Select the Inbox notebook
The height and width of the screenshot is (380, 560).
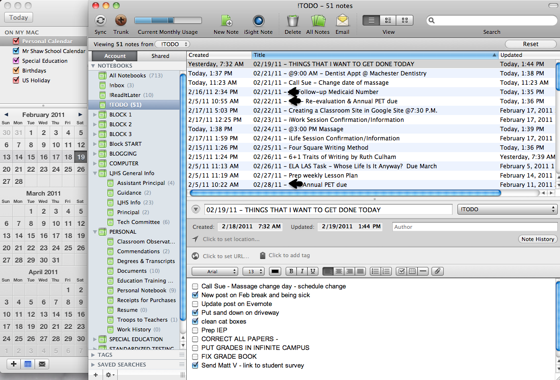coord(117,85)
